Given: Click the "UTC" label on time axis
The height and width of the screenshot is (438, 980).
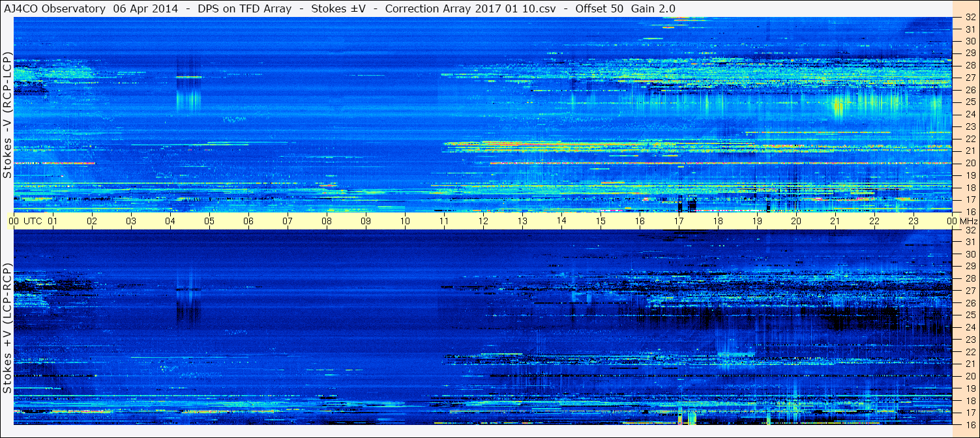Looking at the screenshot, I should pyautogui.click(x=33, y=221).
